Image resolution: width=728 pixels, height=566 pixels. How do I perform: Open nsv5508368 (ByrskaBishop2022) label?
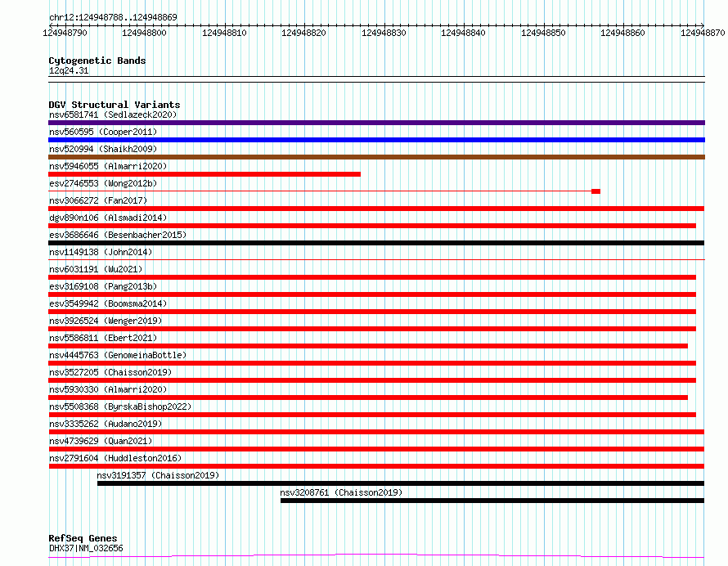(x=119, y=407)
